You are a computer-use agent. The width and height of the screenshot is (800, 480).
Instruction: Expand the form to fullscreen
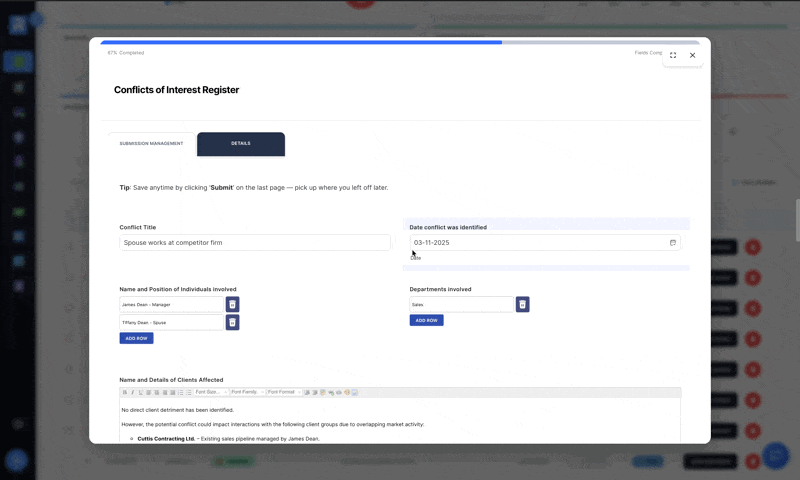coord(673,55)
